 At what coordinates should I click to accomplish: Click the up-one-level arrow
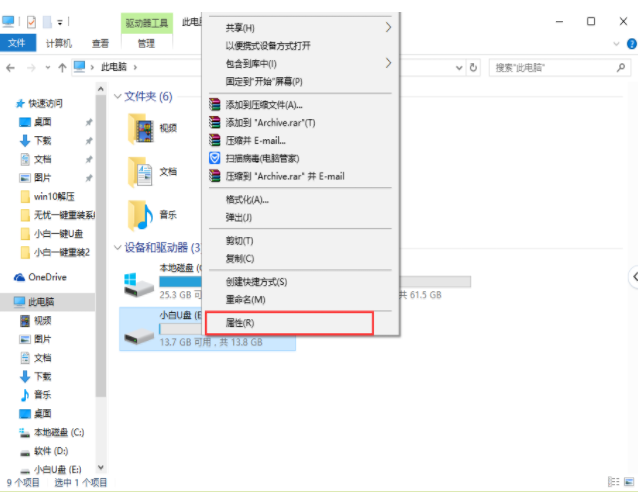point(62,68)
